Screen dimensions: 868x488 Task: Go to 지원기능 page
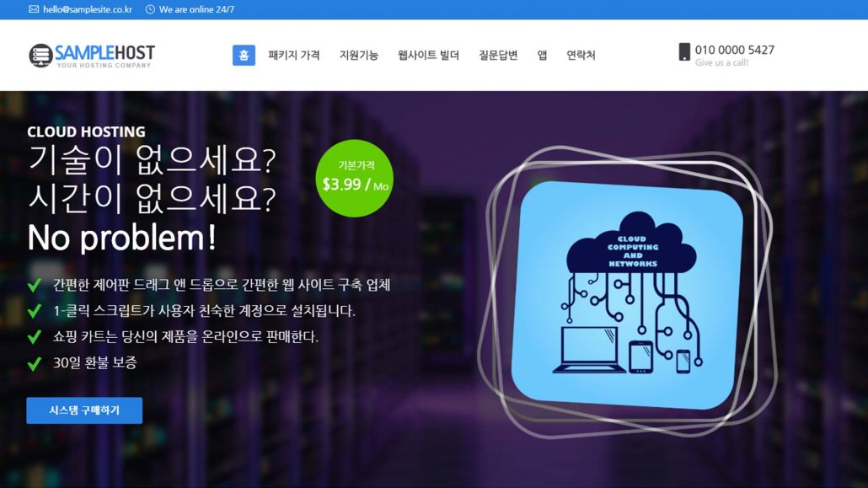point(359,56)
